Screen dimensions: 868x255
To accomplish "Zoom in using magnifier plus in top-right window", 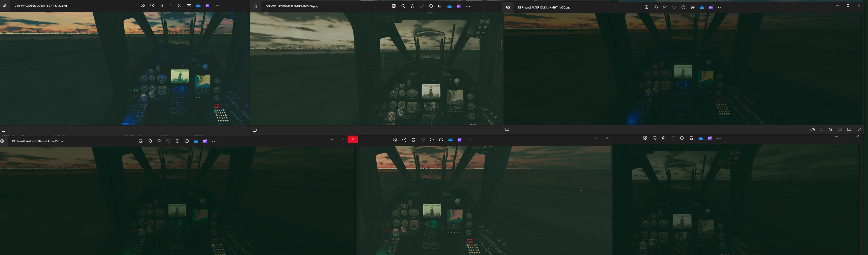I will 830,130.
